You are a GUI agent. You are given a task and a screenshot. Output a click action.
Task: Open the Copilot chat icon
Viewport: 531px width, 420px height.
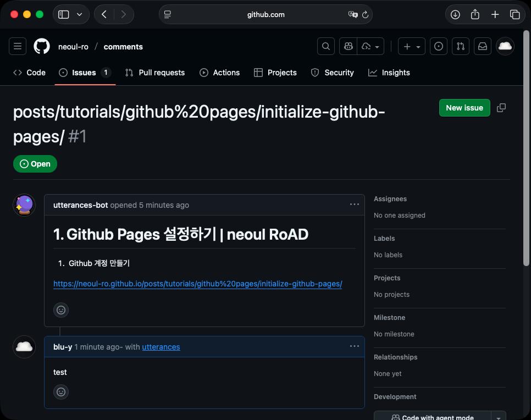[x=349, y=47]
